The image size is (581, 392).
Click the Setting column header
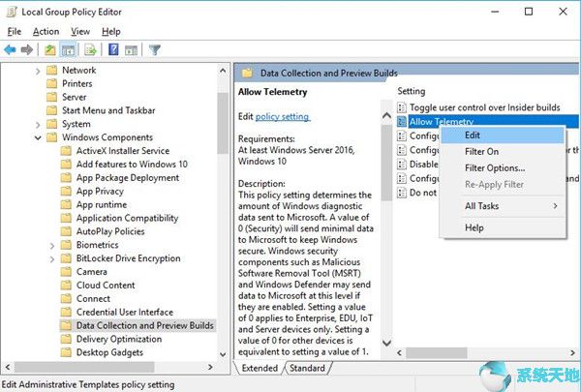tap(412, 91)
